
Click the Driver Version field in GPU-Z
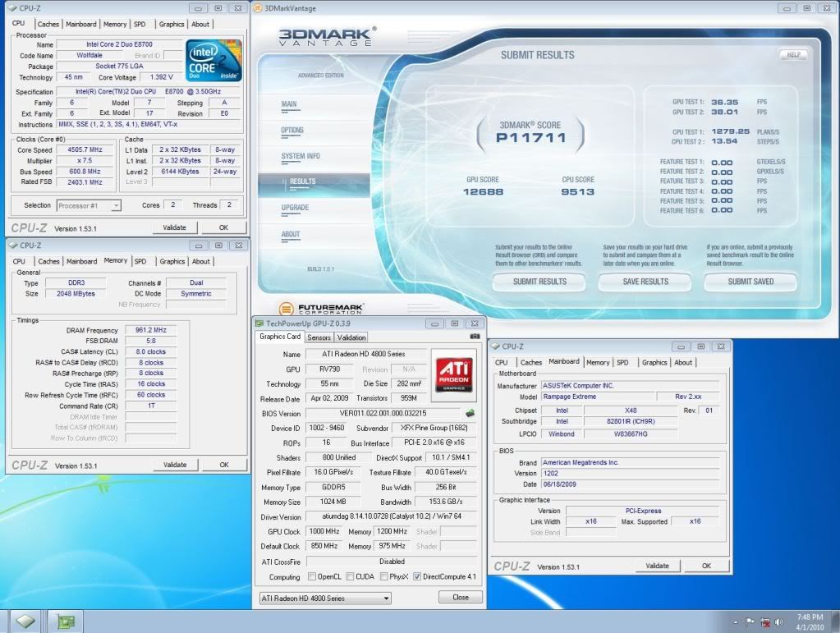coord(391,516)
